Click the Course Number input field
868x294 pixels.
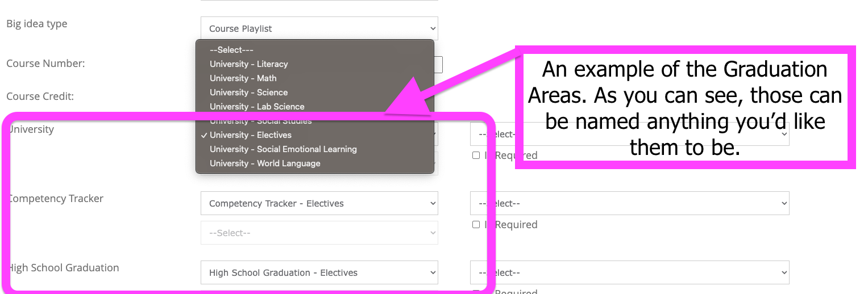tap(438, 65)
